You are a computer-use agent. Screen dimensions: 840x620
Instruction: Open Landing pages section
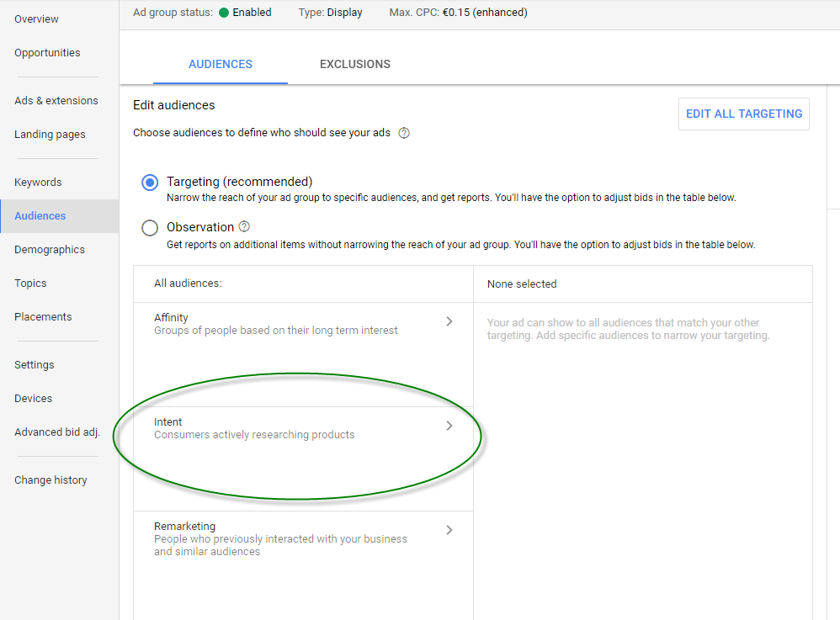[x=50, y=135]
